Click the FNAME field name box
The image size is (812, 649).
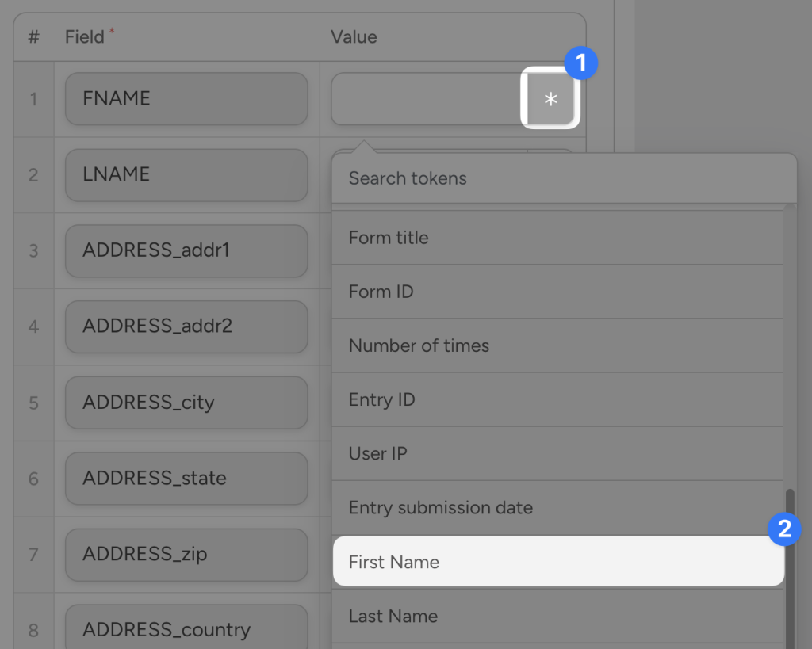[186, 98]
